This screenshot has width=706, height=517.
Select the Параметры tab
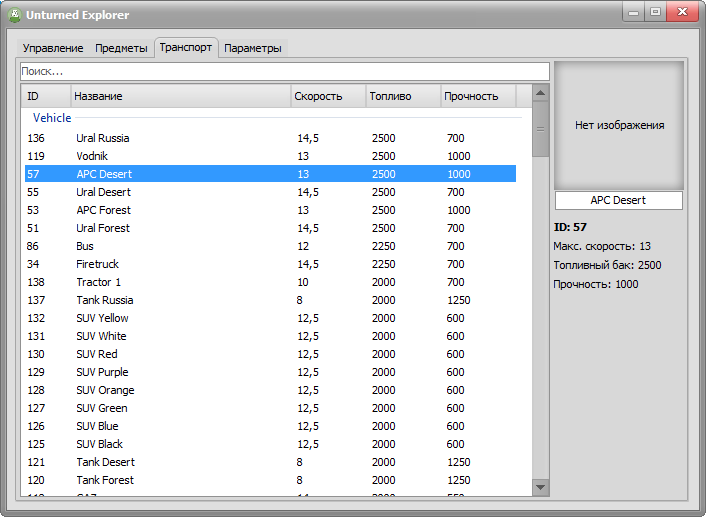pos(252,48)
